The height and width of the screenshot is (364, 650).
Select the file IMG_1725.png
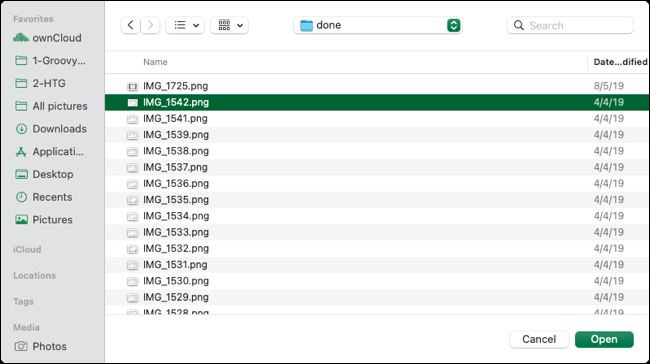tap(377, 86)
